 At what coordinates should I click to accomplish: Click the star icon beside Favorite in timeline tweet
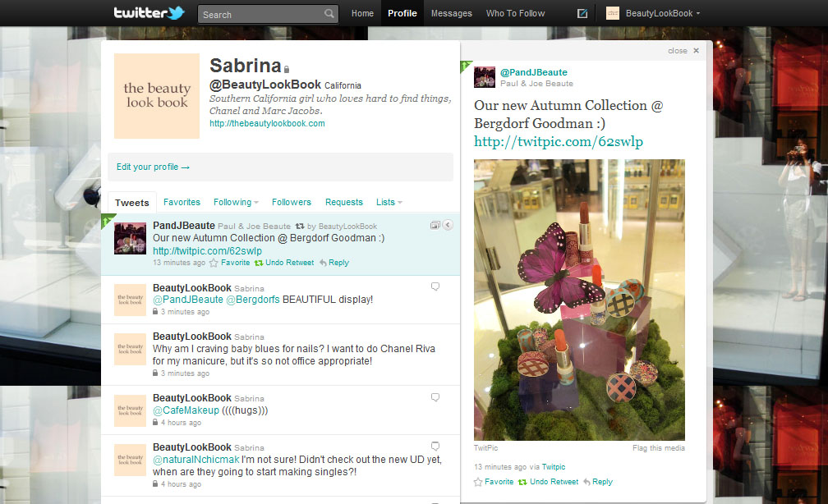pyautogui.click(x=214, y=263)
